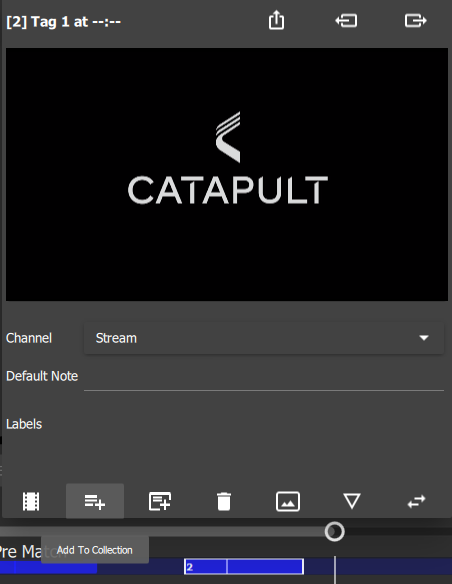Open the Channel dropdown showing Stream
Image resolution: width=452 pixels, height=584 pixels.
point(264,338)
